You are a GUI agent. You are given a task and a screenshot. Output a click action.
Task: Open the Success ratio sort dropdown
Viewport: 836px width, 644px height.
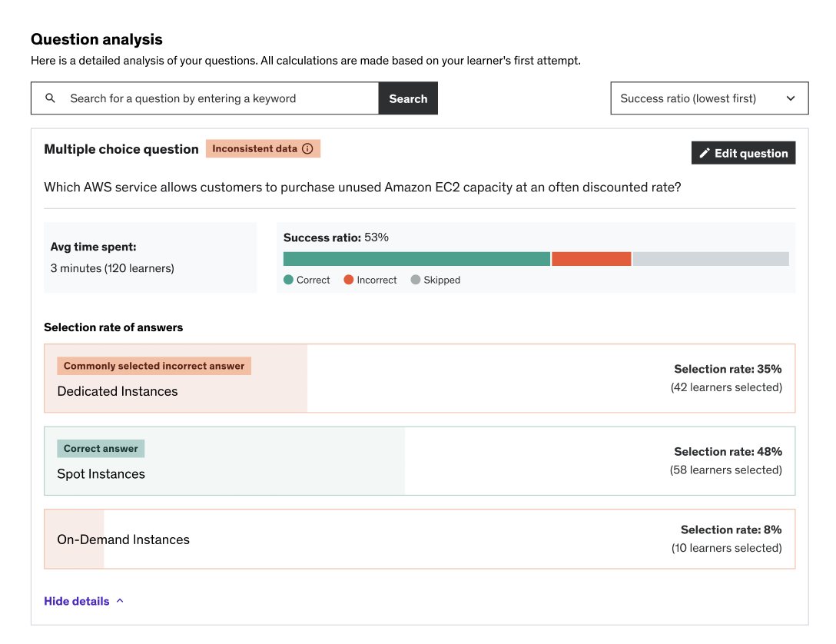point(708,98)
